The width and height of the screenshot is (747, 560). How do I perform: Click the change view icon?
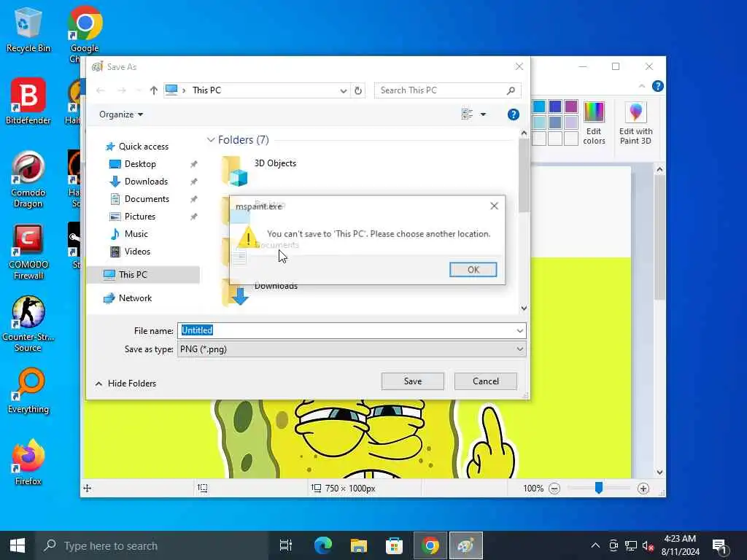coord(467,114)
